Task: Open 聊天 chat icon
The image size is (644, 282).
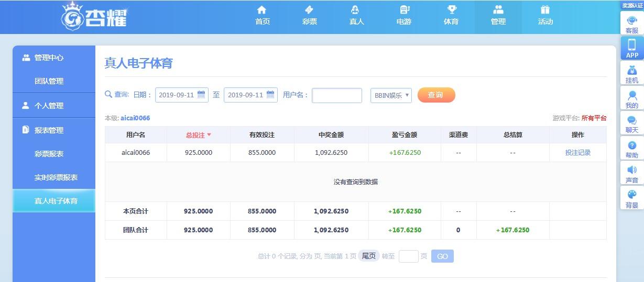Action: click(x=632, y=123)
